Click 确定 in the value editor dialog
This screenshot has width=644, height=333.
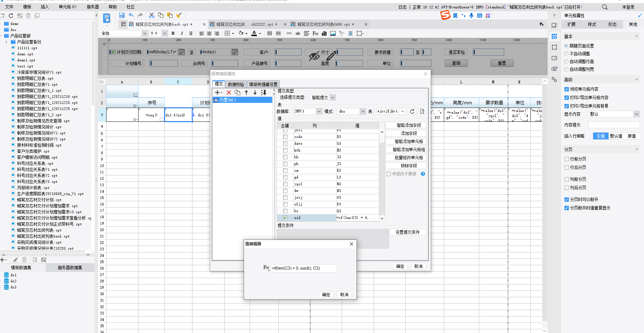326,295
